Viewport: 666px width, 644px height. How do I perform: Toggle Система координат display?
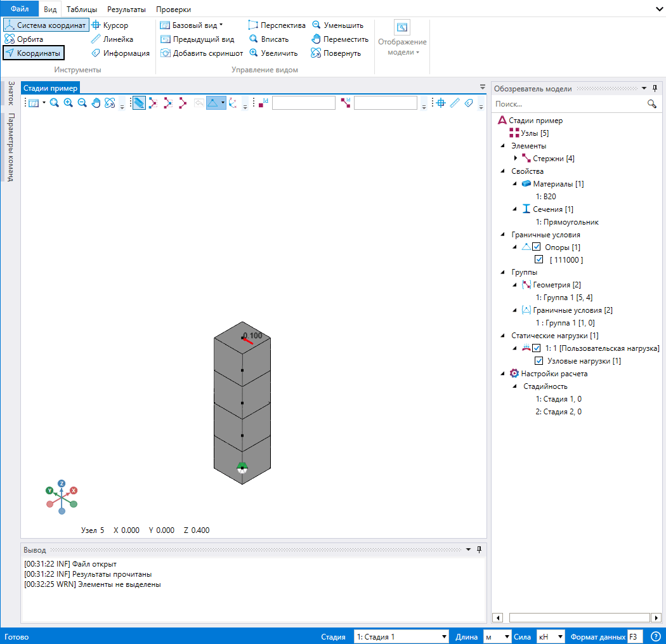point(46,25)
